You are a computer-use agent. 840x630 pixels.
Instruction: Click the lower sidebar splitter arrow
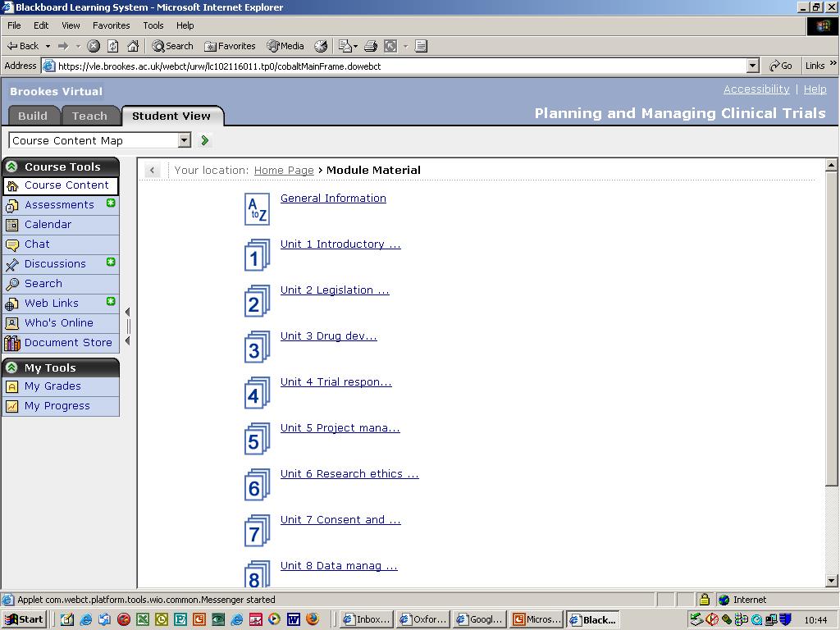pyautogui.click(x=127, y=340)
